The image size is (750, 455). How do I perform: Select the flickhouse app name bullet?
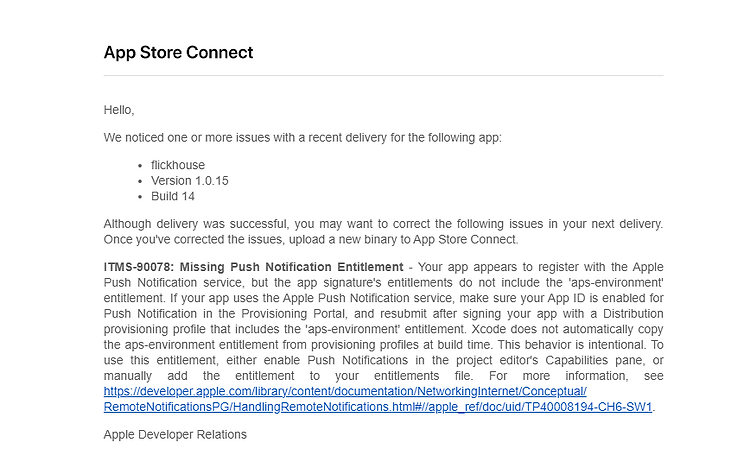(x=178, y=165)
